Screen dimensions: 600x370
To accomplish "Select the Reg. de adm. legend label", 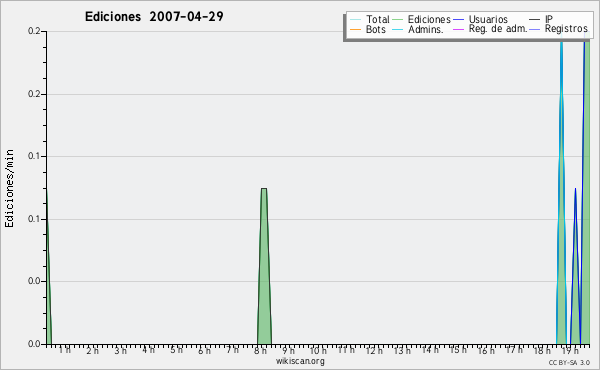I will [498, 29].
